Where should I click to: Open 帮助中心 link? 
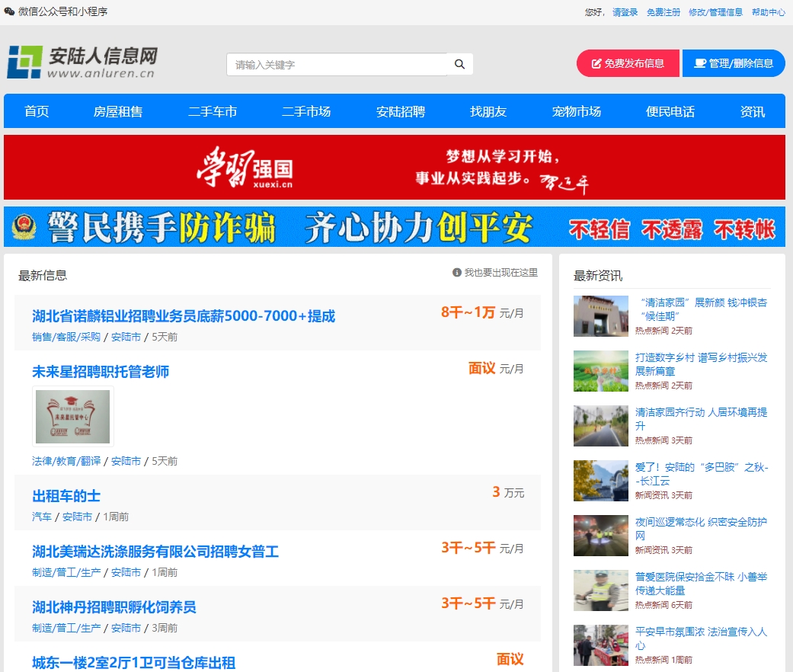tap(768, 12)
